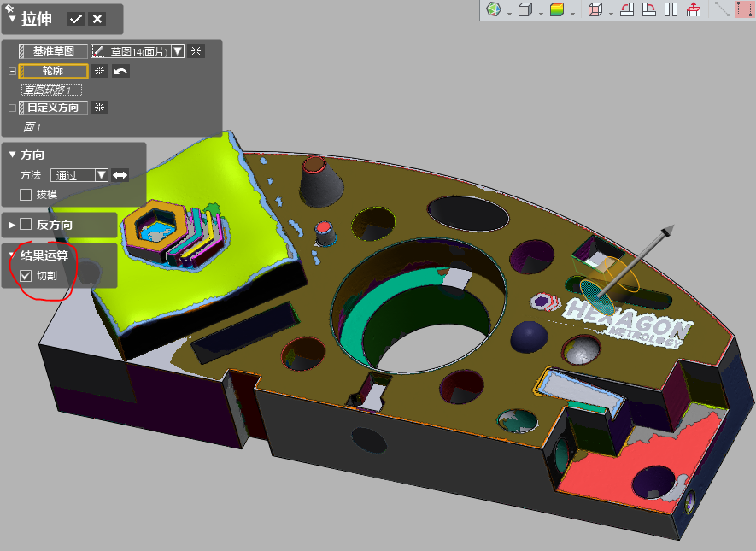This screenshot has height=551, width=756.
Task: Collapse the 方向 section
Action: (12, 155)
